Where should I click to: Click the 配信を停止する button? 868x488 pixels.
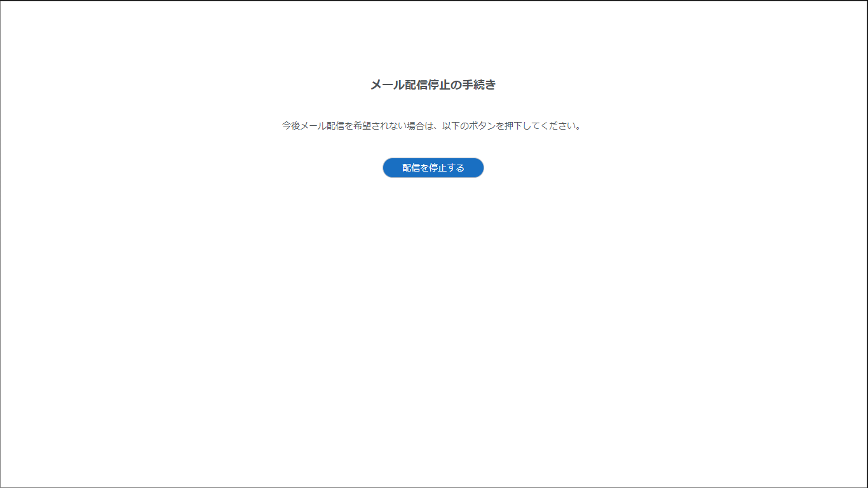click(x=433, y=168)
